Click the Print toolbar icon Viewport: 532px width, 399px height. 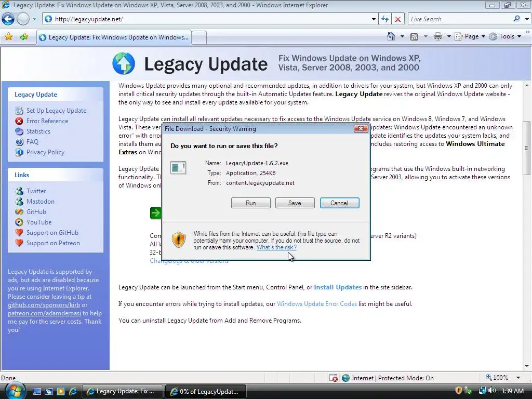click(438, 36)
